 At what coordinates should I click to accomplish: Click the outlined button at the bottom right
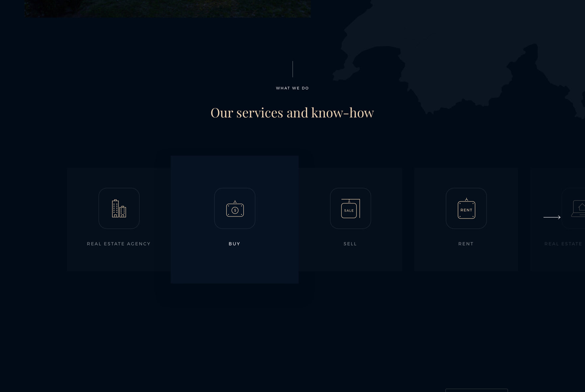point(476,390)
